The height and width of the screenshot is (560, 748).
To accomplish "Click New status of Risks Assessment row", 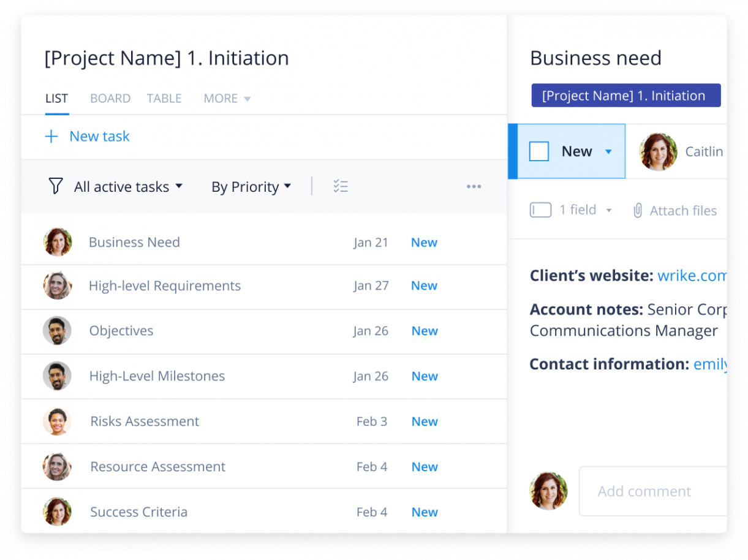I will point(425,422).
